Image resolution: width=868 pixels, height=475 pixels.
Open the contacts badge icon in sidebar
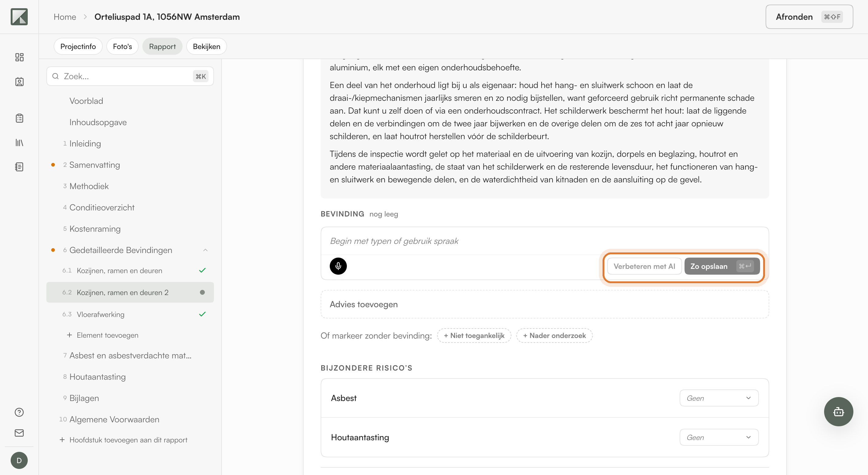point(19,82)
